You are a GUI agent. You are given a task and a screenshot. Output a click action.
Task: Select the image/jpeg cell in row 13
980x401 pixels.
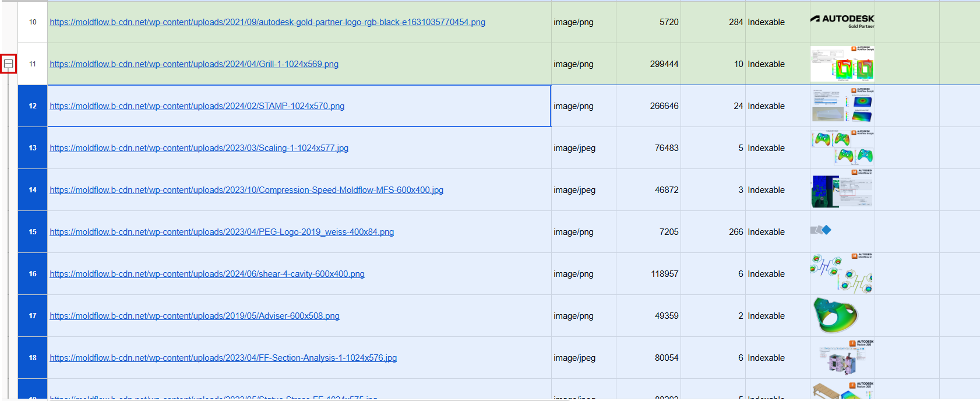click(584, 148)
